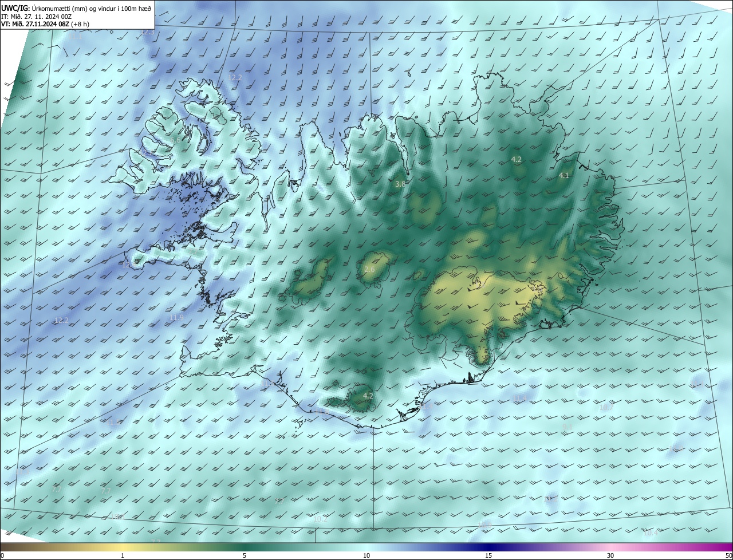Click the "10" tick label on the colour scale

(x=366, y=555)
